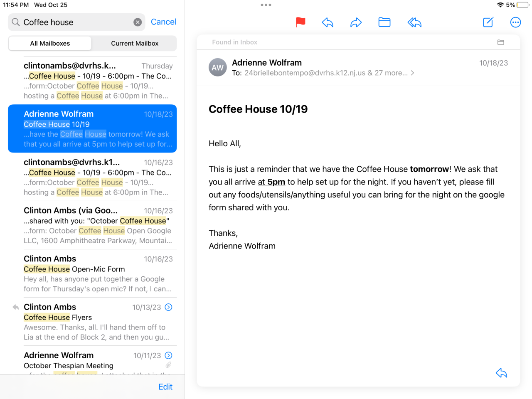The width and height of the screenshot is (532, 399).
Task: Switch search scope to Current Mailbox
Action: pos(135,43)
